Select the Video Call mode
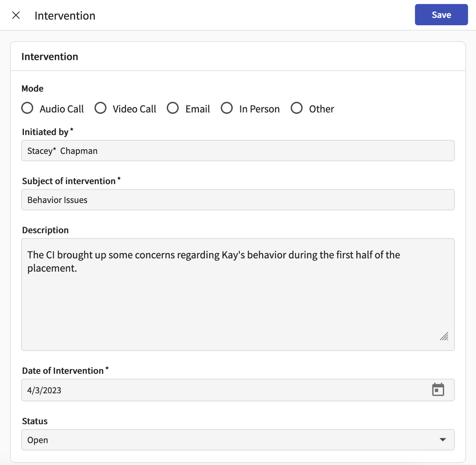476x465 pixels. (100, 108)
